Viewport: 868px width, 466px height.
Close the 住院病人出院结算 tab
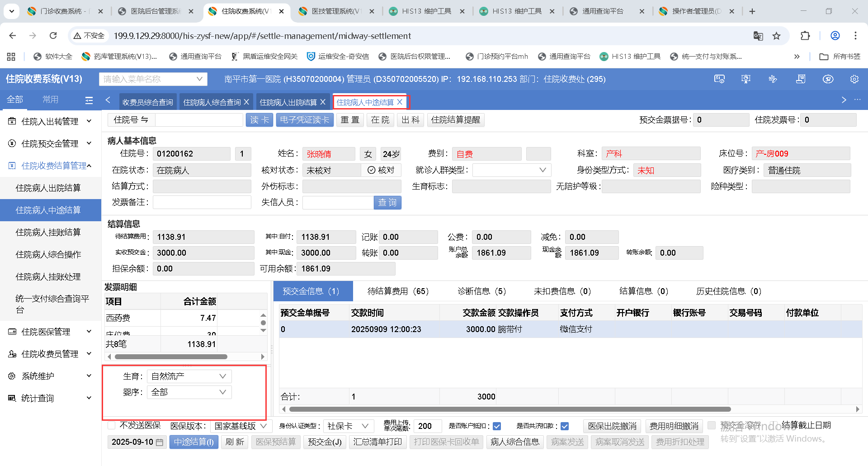coord(323,102)
